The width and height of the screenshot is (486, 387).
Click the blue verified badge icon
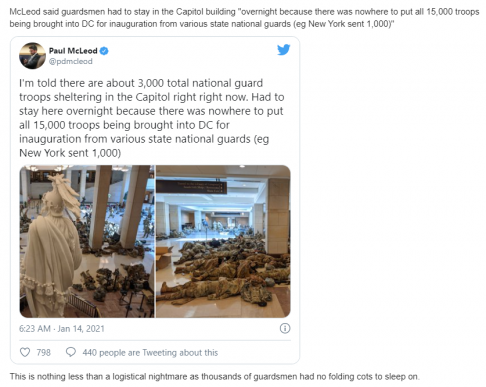[x=104, y=51]
